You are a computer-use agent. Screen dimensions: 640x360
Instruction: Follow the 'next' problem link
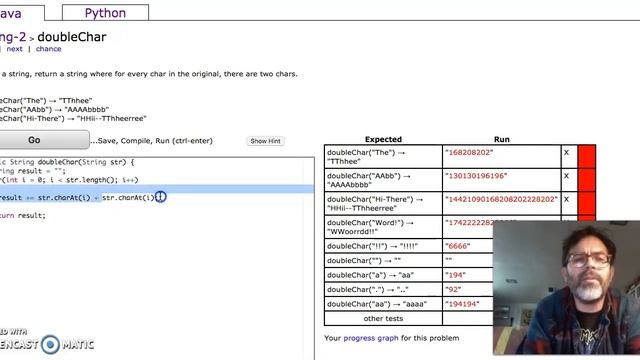point(14,49)
